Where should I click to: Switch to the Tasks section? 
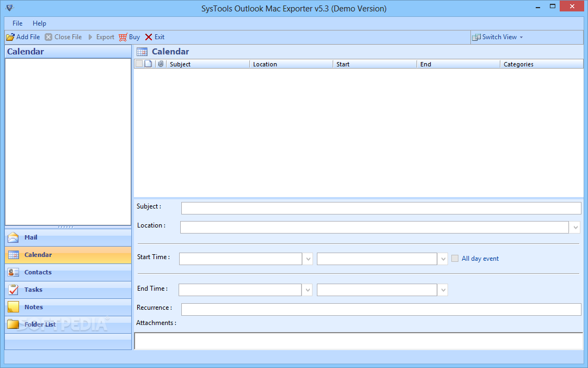(x=68, y=290)
